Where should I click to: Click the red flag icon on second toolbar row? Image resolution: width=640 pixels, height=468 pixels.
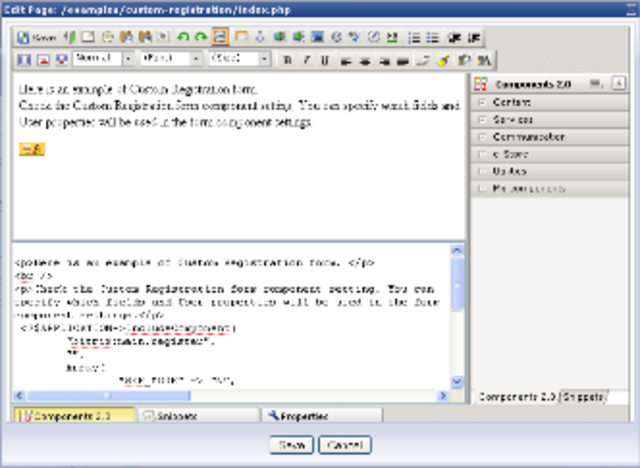[x=43, y=60]
